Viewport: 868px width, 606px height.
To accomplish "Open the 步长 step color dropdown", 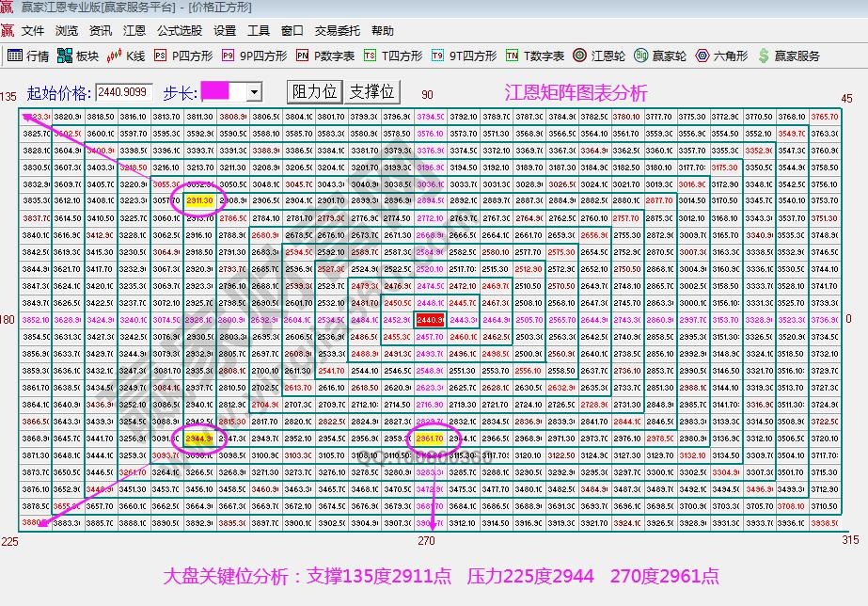I will click(256, 92).
